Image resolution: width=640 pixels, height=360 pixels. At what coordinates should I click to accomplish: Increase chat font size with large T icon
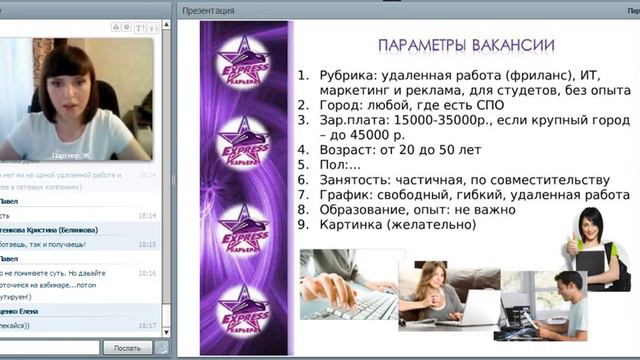coord(140,28)
